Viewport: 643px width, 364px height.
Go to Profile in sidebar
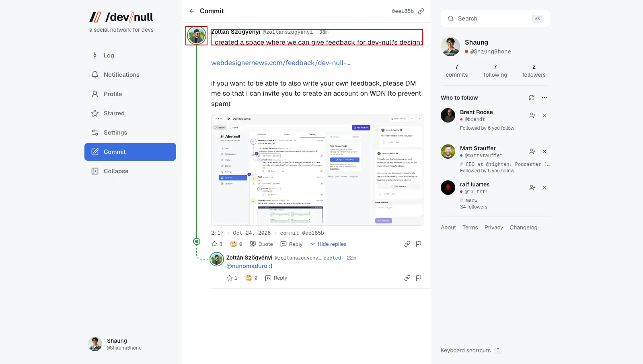click(130, 94)
